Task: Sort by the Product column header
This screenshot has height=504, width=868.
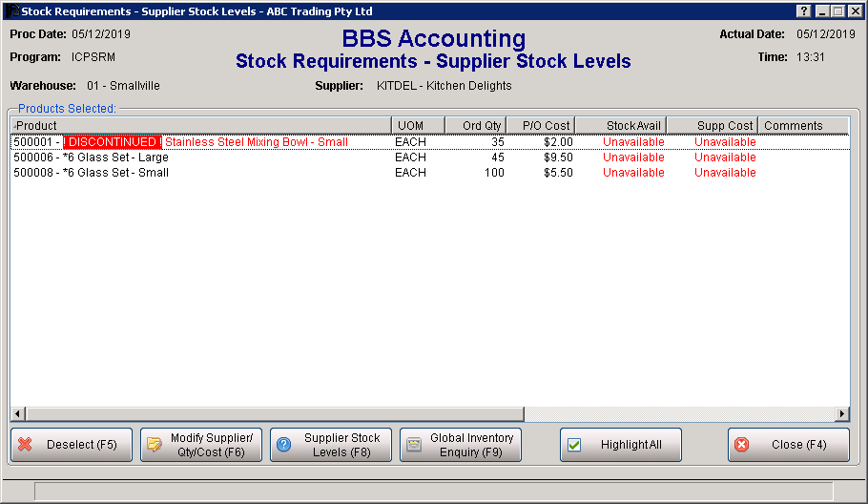Action: (200, 125)
